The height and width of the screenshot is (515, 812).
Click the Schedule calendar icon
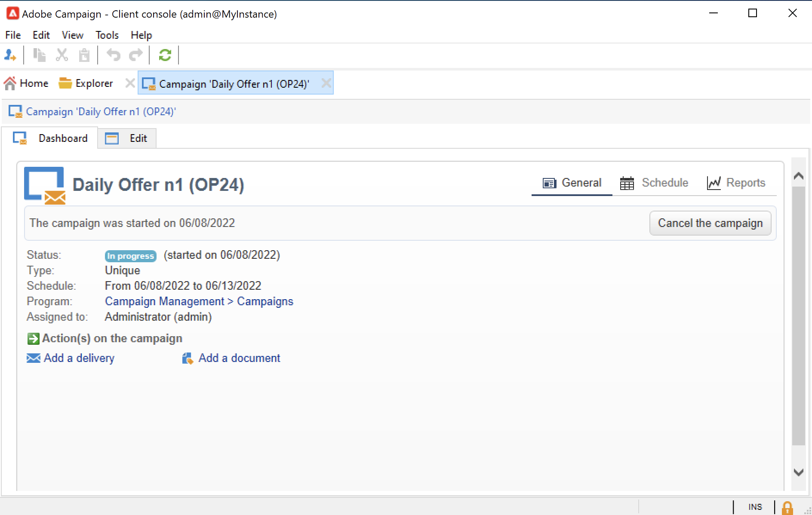tap(627, 183)
